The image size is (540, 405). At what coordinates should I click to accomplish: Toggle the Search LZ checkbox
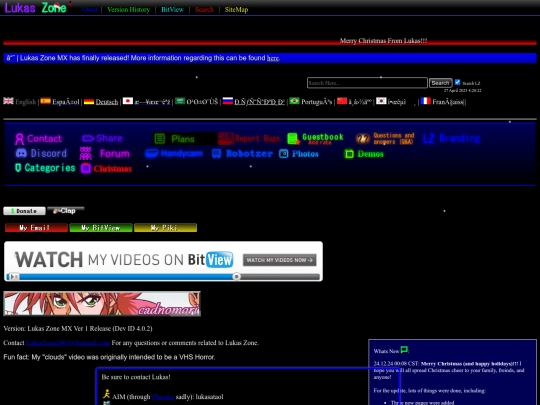pos(457,82)
